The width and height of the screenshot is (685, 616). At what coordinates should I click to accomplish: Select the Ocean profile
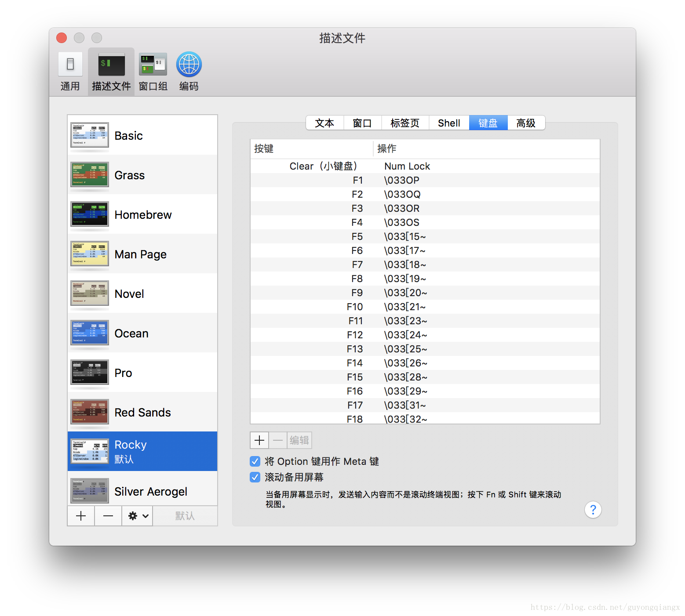point(142,333)
